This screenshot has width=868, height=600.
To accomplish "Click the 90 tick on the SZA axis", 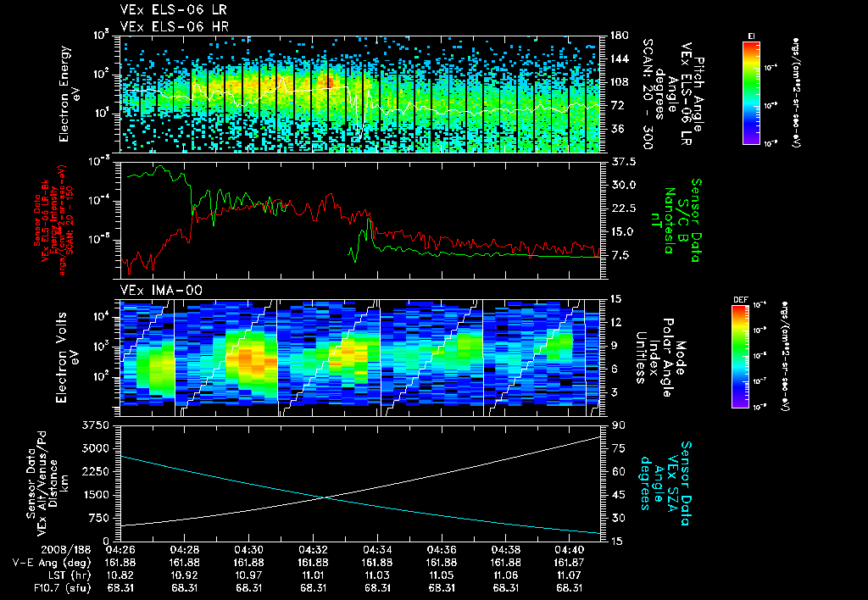I will (618, 425).
